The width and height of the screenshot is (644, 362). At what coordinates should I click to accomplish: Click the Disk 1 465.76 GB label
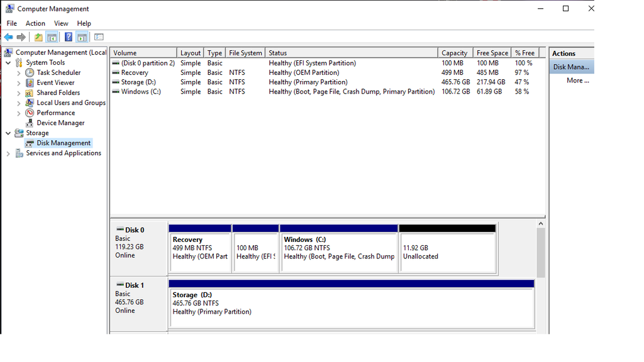click(130, 302)
